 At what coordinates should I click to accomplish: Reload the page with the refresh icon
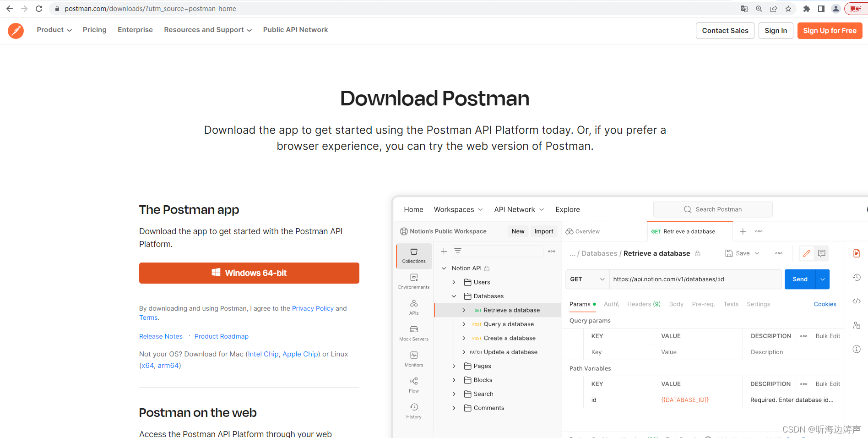pos(39,9)
